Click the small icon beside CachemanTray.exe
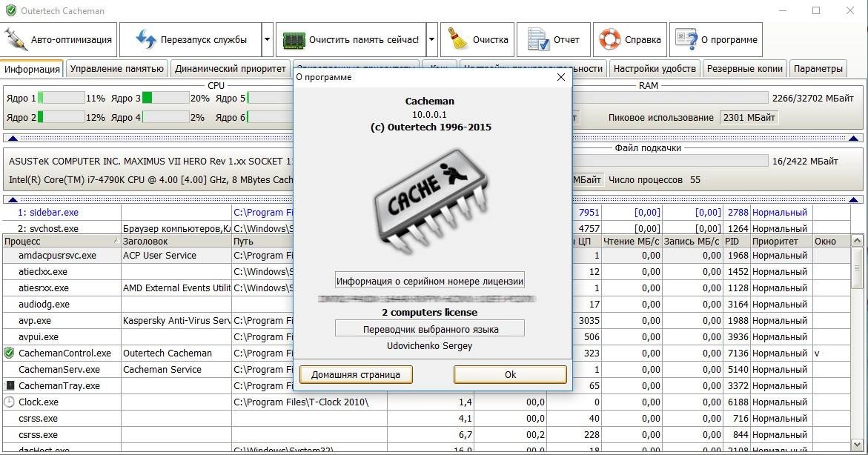 click(x=10, y=385)
